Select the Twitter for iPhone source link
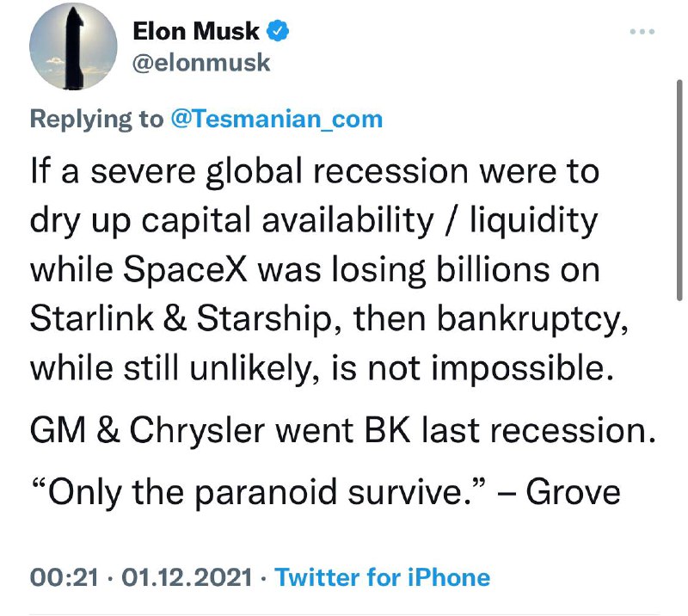Screen dimensions: 688x616 tap(382, 577)
